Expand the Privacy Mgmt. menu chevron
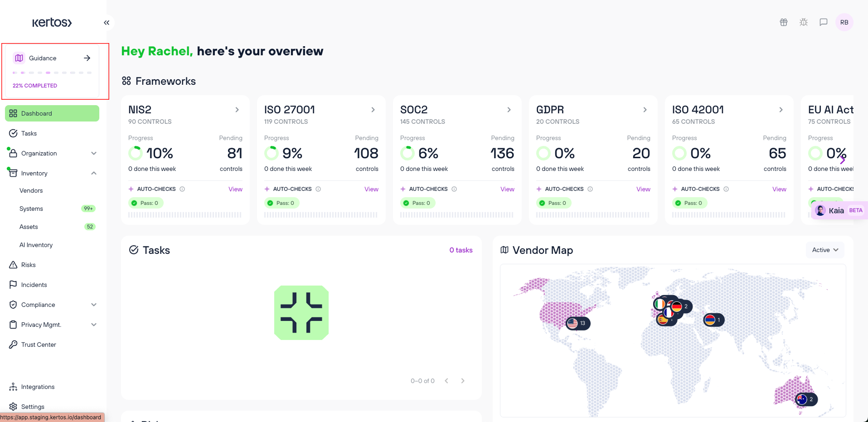 click(x=94, y=325)
